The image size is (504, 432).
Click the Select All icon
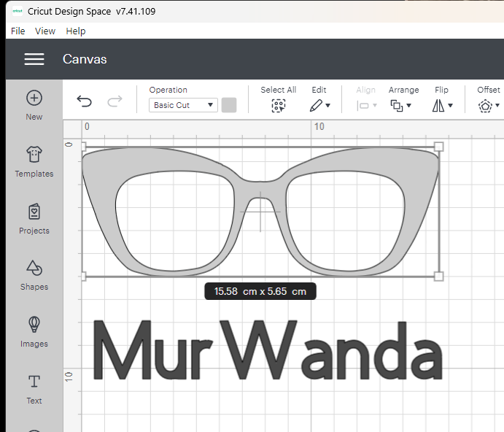(278, 105)
